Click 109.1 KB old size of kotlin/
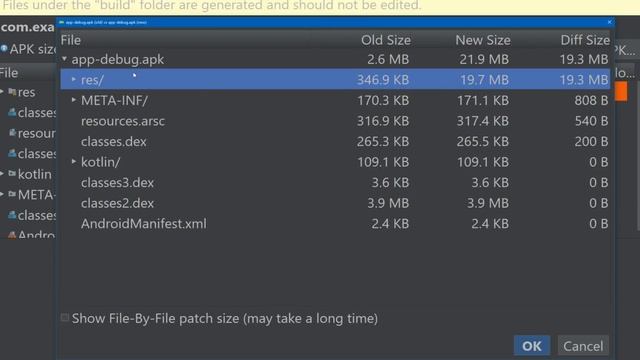 383,162
